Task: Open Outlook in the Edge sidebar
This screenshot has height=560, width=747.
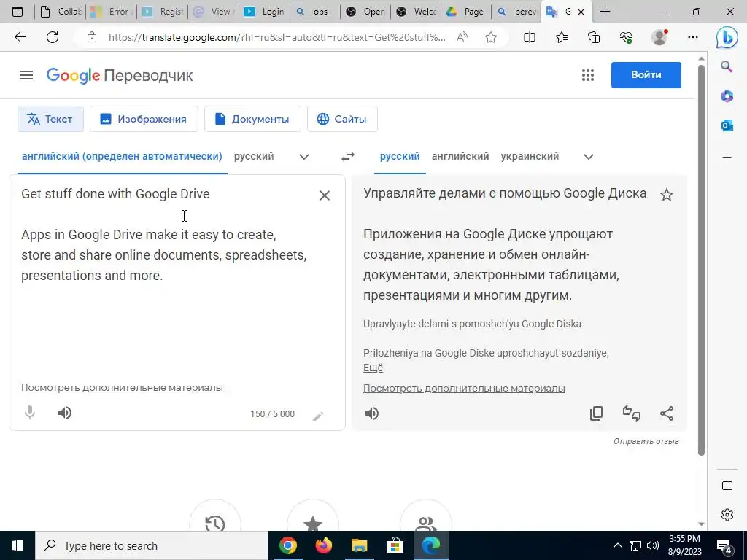Action: tap(727, 125)
